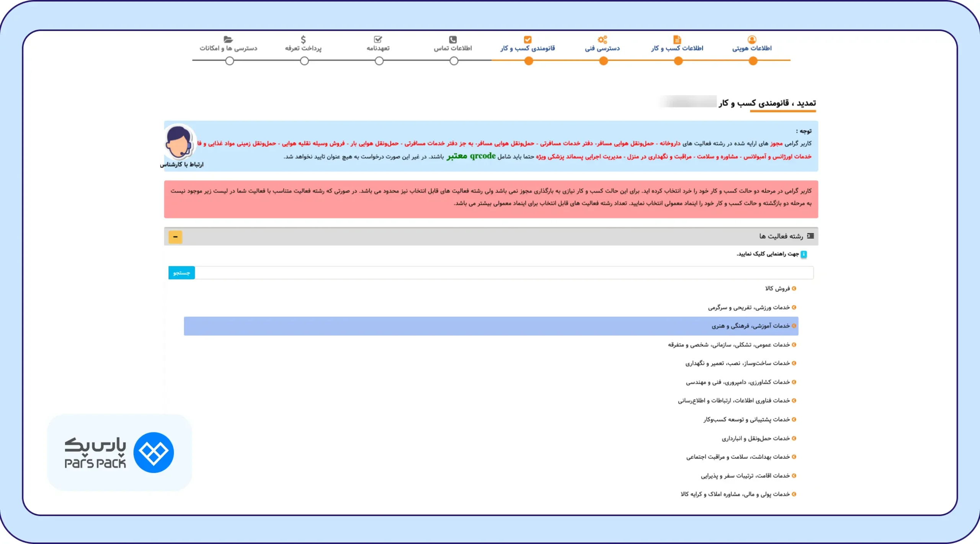Open the دسترسی فنی step label
The width and height of the screenshot is (980, 544).
pyautogui.click(x=603, y=48)
